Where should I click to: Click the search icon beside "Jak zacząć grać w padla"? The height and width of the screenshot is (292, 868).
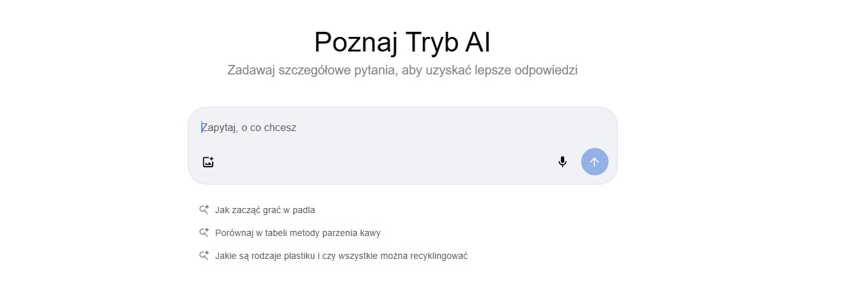[x=204, y=210]
